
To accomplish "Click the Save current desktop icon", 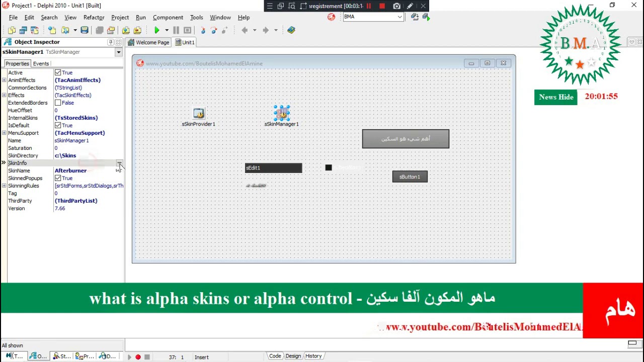I will click(x=415, y=17).
